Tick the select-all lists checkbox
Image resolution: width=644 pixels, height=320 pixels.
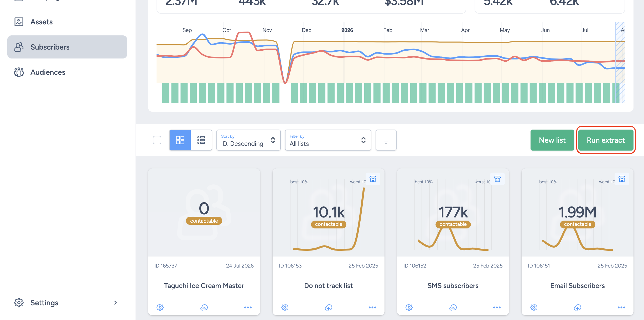click(x=157, y=140)
